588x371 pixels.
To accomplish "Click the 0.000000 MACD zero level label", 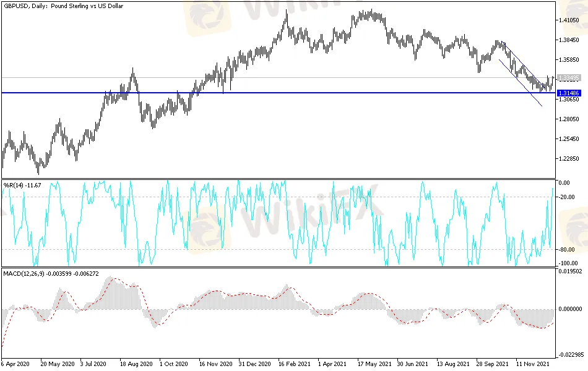I will click(x=569, y=309).
